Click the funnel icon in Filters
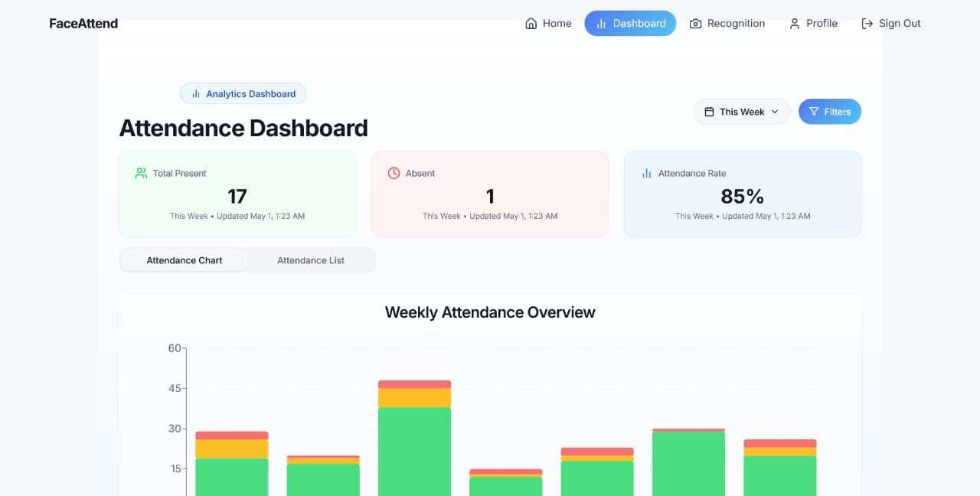Screen dimensions: 980x496 (814, 112)
